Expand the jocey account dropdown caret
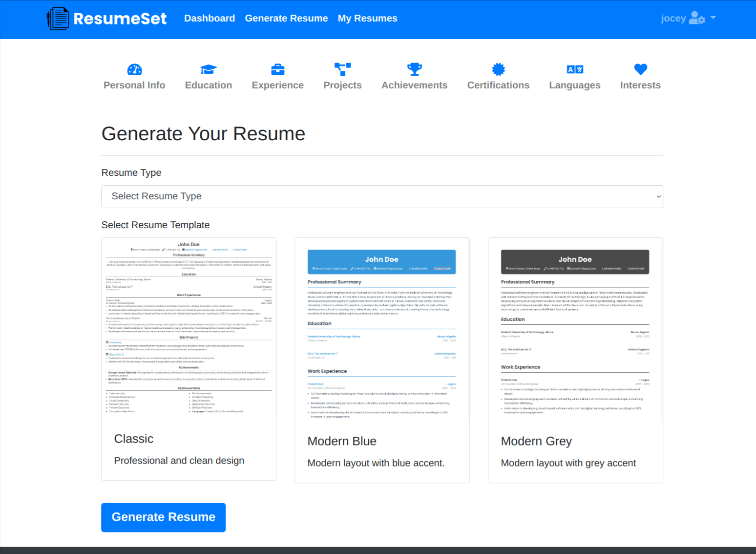The image size is (756, 554). [713, 18]
